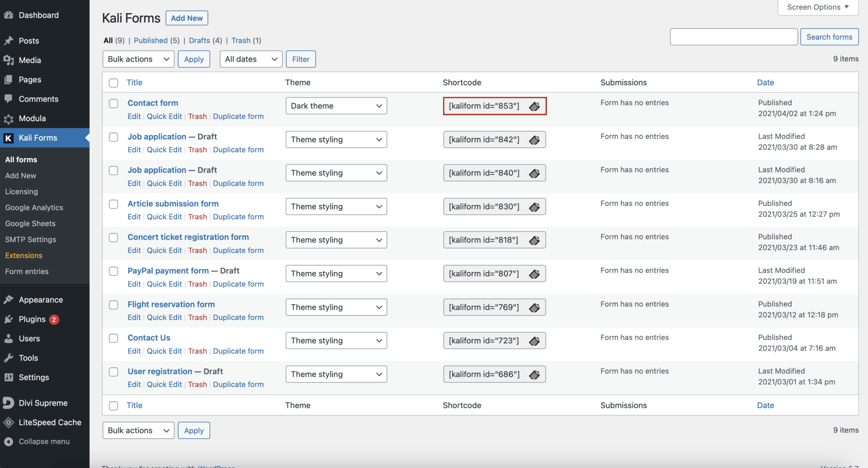The height and width of the screenshot is (468, 868).
Task: Expand the Screen Options panel
Action: pyautogui.click(x=818, y=7)
